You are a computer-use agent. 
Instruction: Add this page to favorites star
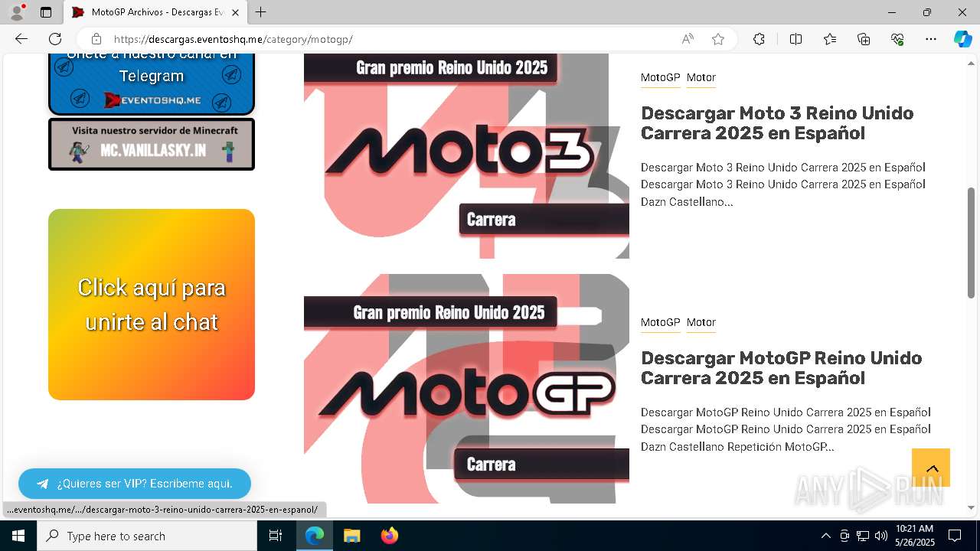(718, 39)
